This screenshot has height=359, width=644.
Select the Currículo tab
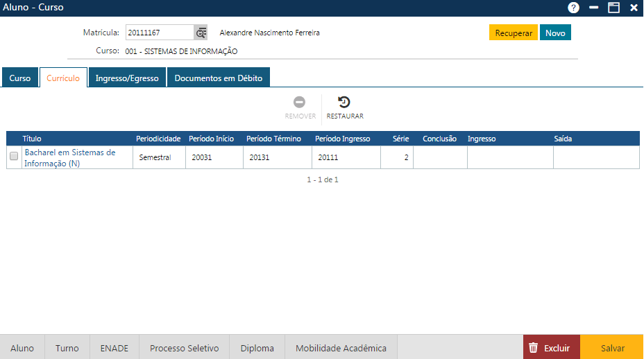coord(63,78)
